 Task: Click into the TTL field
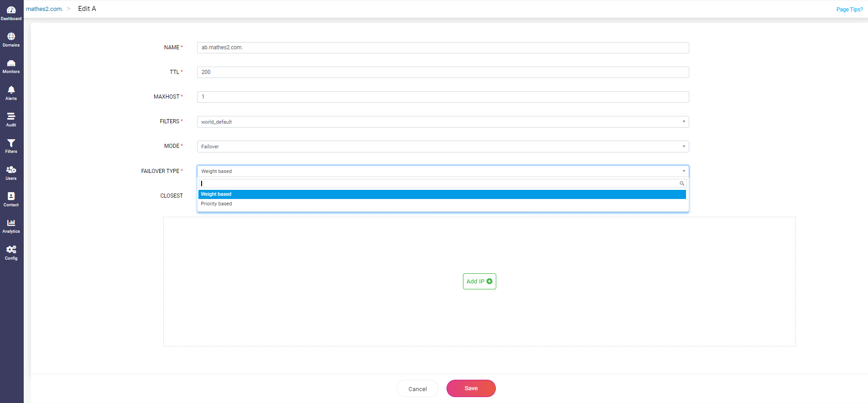pos(443,72)
